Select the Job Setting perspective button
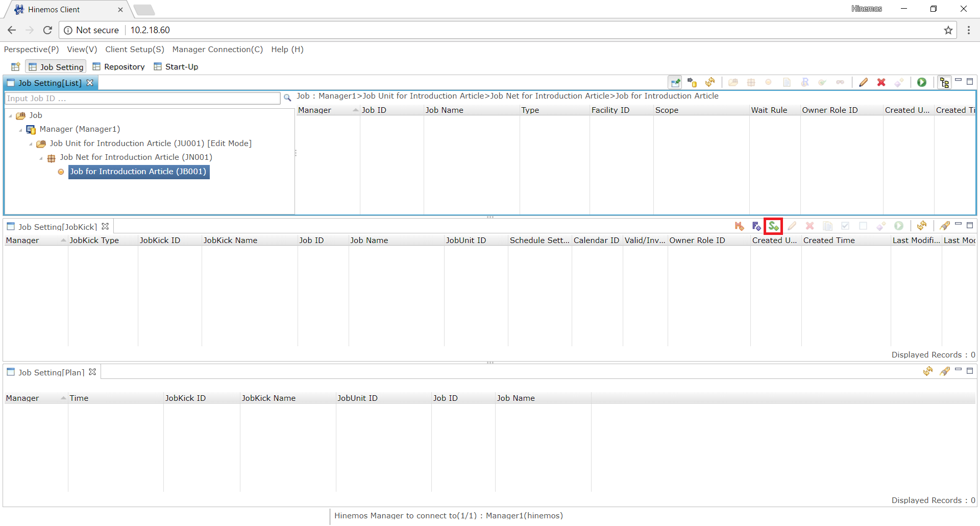 [x=56, y=67]
